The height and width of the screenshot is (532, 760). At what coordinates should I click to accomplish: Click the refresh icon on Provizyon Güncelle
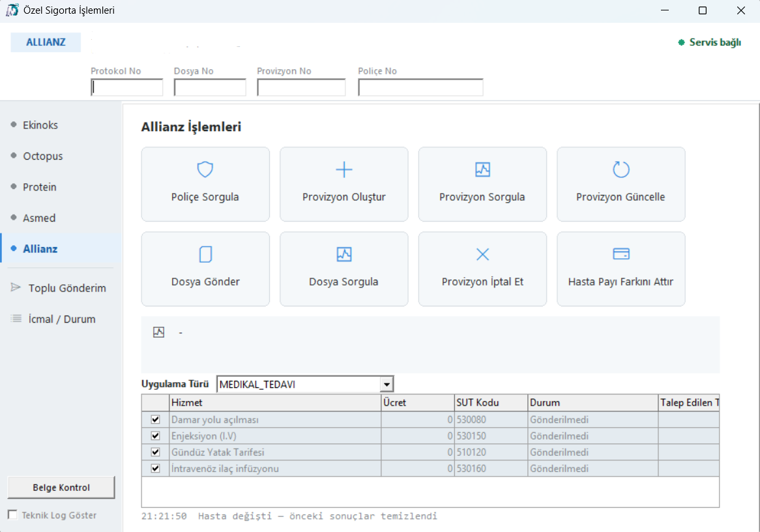(621, 170)
